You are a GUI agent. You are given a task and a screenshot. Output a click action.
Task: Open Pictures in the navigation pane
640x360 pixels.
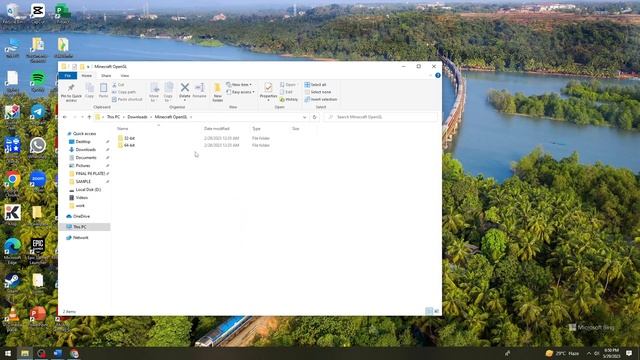pos(83,166)
